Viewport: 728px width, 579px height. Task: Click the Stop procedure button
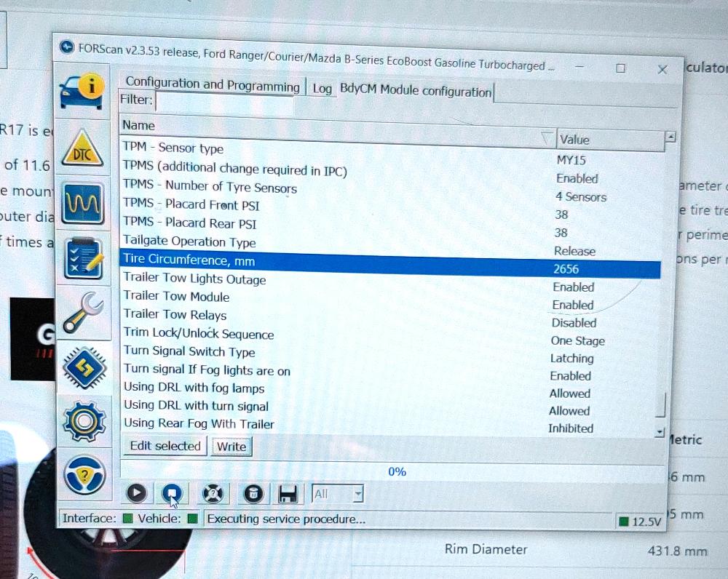click(173, 493)
